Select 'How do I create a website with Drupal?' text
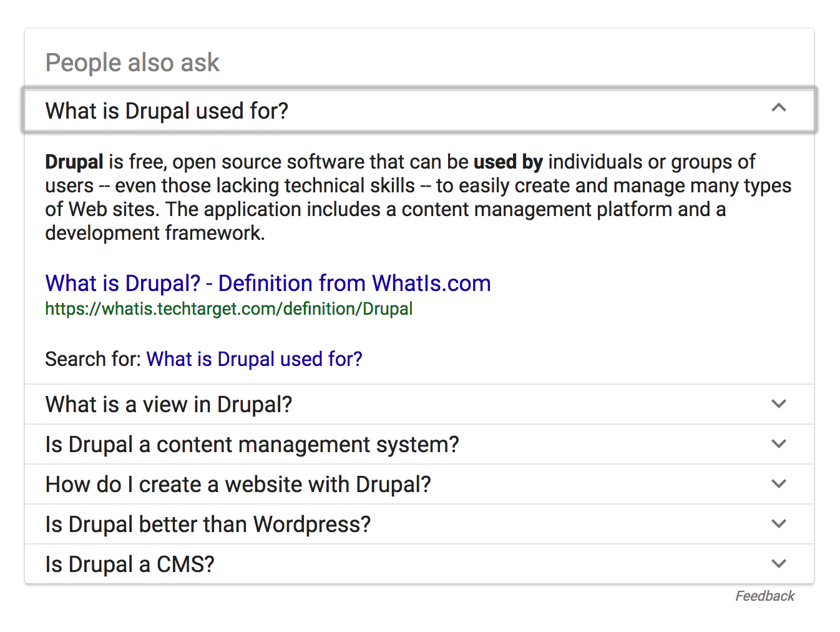Screen dimensions: 840x632 [x=238, y=485]
